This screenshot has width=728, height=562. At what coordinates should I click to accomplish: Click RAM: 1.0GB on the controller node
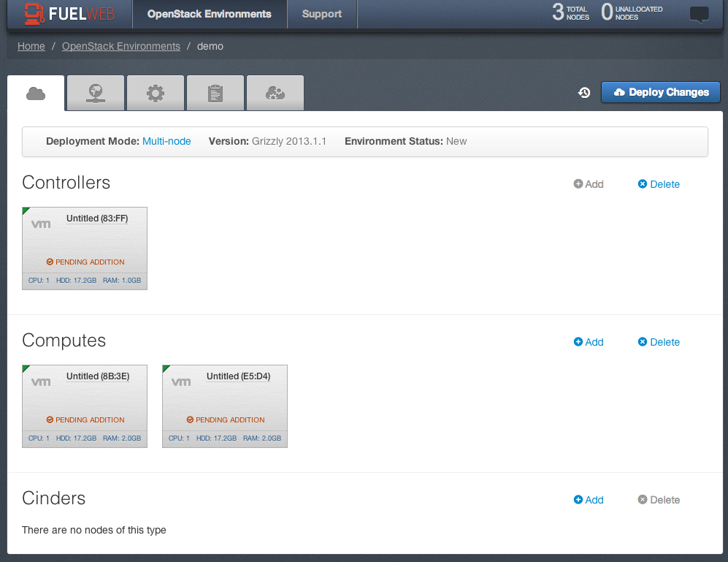[x=122, y=281]
